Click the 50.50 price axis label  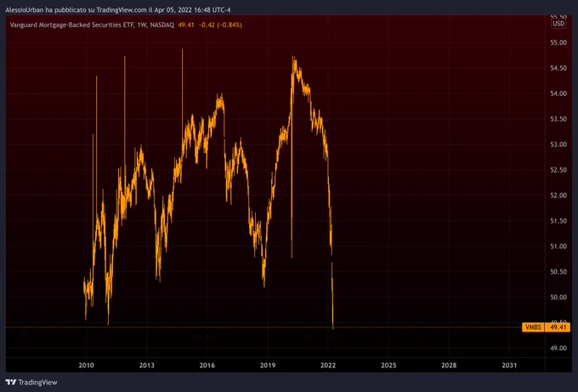558,272
